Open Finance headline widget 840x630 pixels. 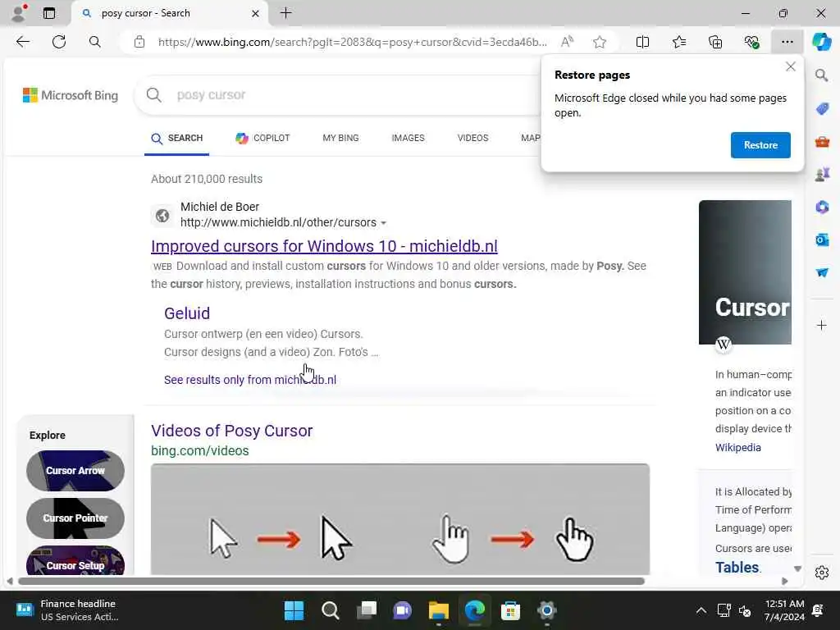click(x=67, y=610)
